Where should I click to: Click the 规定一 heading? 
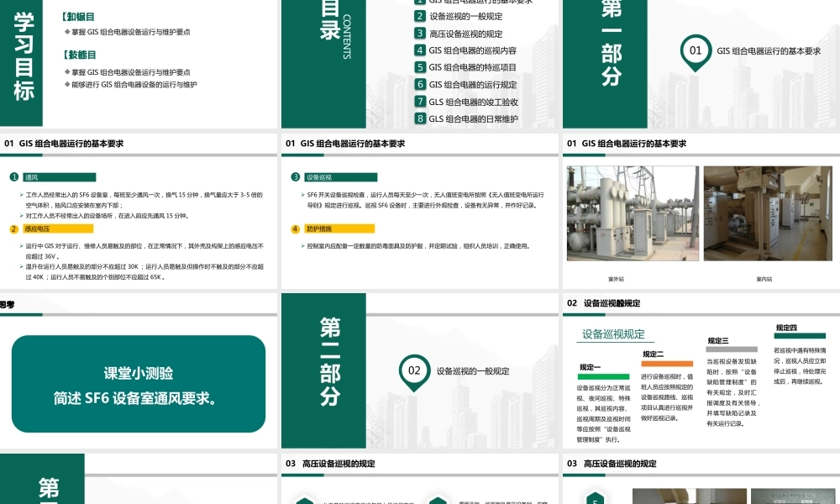coord(590,367)
